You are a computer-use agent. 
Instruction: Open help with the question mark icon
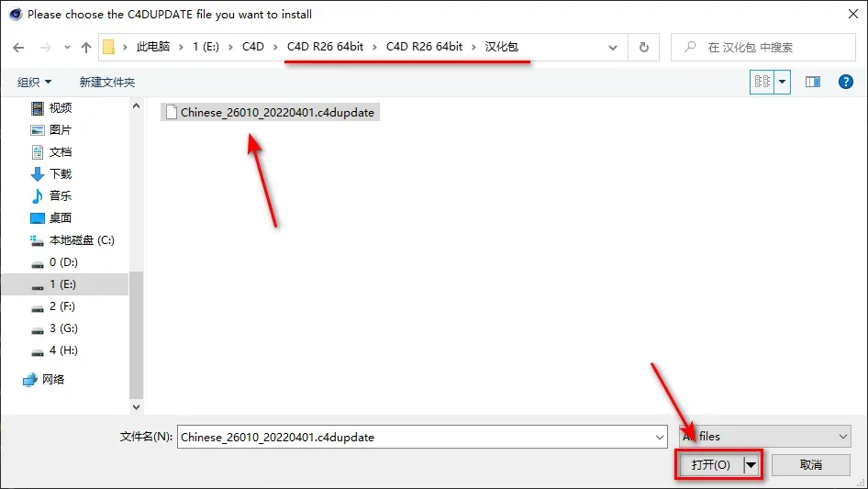[x=845, y=82]
